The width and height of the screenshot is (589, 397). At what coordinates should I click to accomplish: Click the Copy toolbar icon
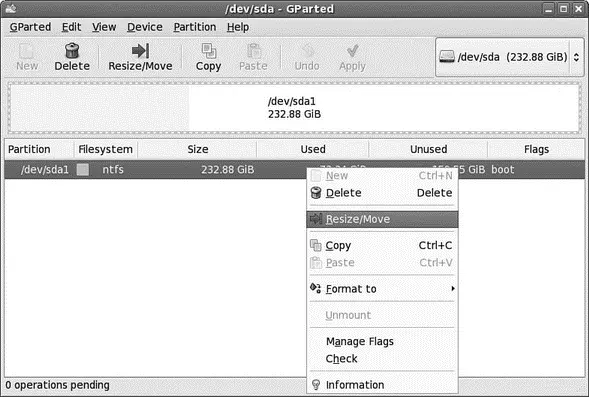(x=208, y=51)
